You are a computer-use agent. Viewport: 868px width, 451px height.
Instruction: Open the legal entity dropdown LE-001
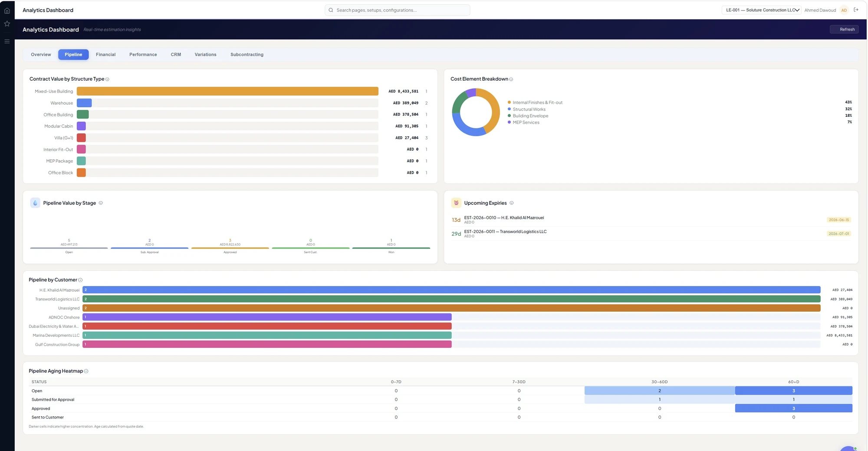762,10
